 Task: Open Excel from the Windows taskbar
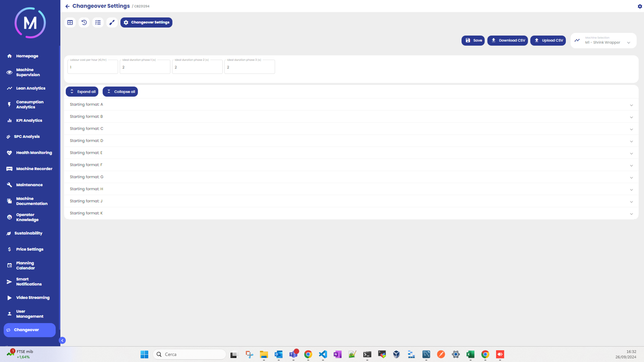[x=471, y=355]
